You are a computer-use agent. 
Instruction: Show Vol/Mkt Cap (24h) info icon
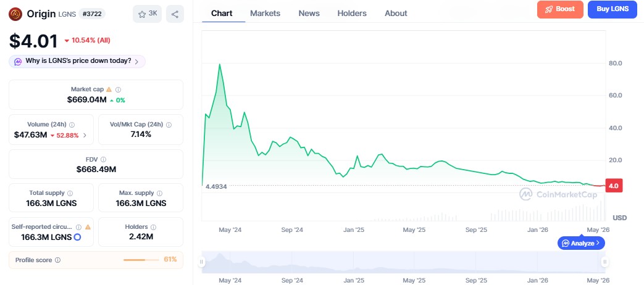pos(169,125)
